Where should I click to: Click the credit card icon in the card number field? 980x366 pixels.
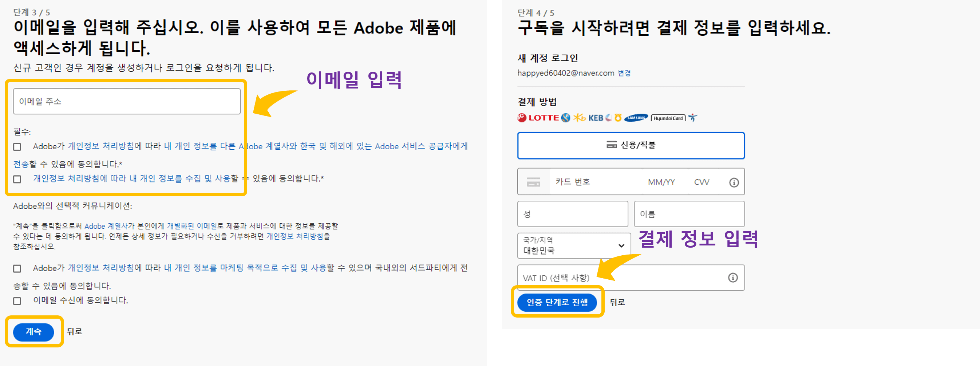pyautogui.click(x=534, y=181)
